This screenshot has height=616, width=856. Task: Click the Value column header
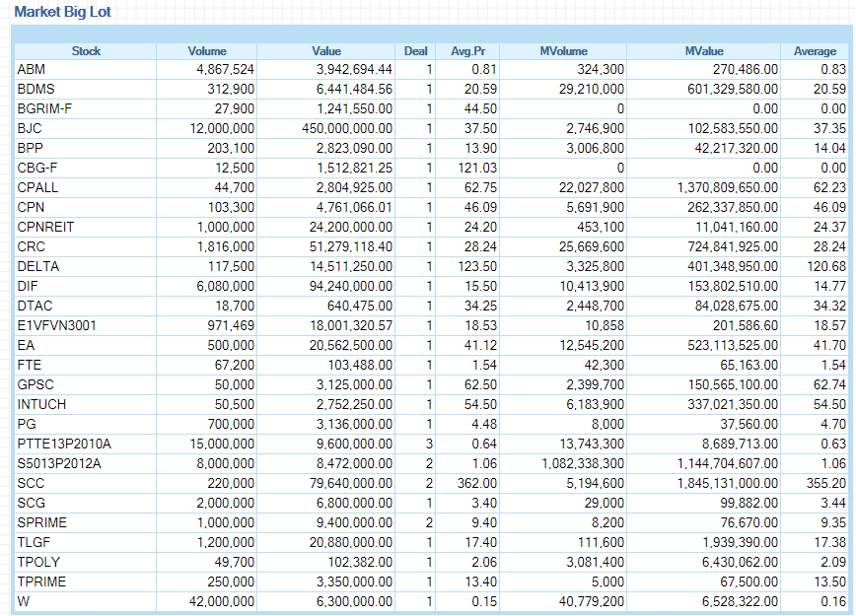(x=325, y=51)
